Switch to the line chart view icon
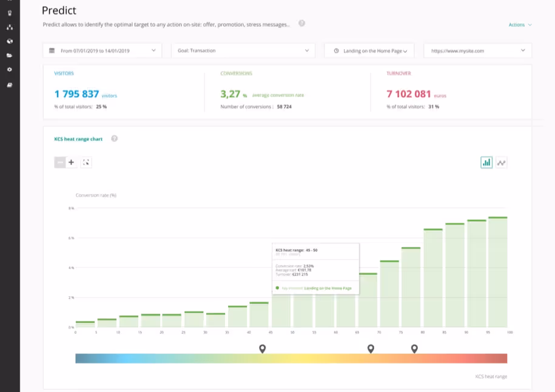The image size is (555, 392). (501, 162)
